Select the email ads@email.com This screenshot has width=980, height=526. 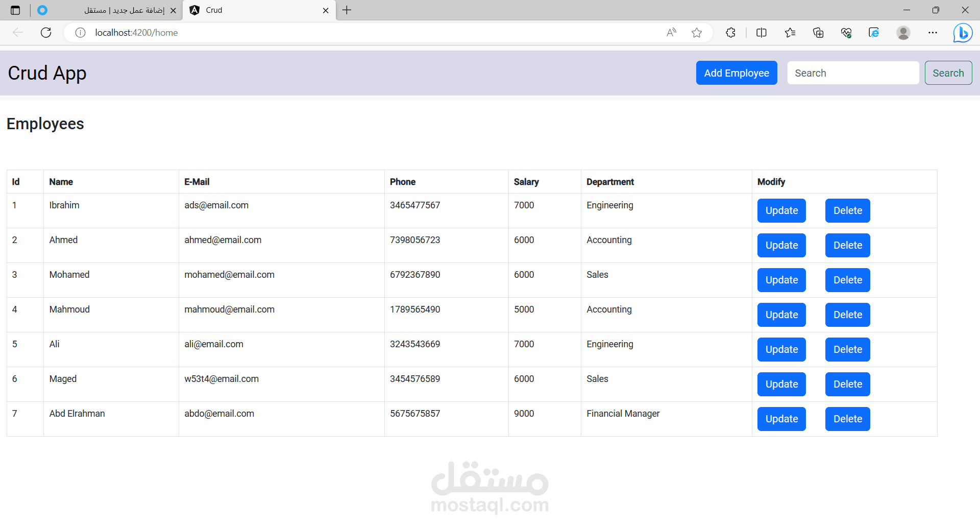216,205
